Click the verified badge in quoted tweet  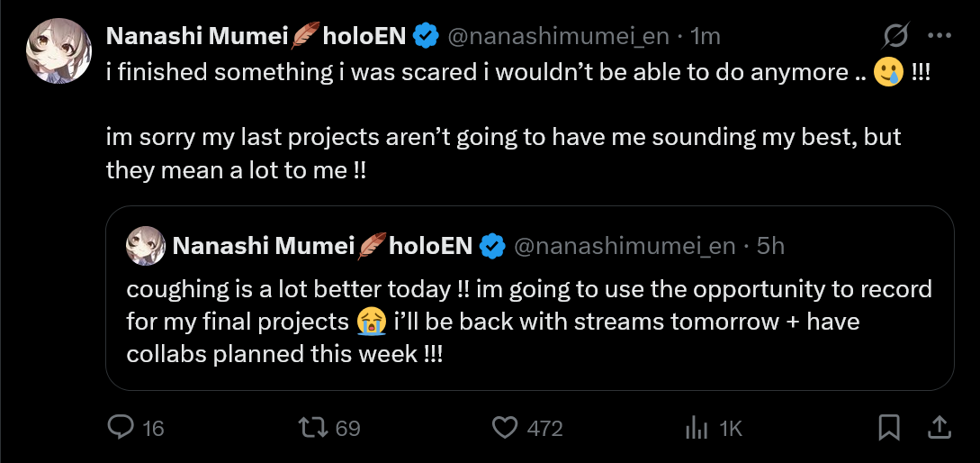click(491, 245)
